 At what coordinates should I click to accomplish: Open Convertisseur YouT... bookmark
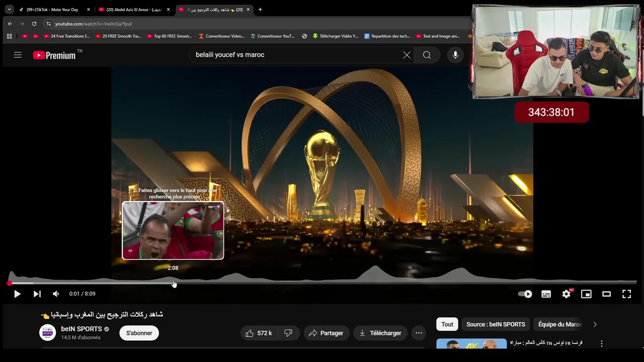pos(273,36)
